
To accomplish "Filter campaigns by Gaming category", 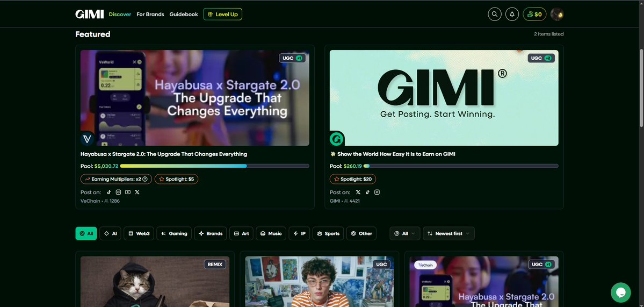I will [x=174, y=233].
